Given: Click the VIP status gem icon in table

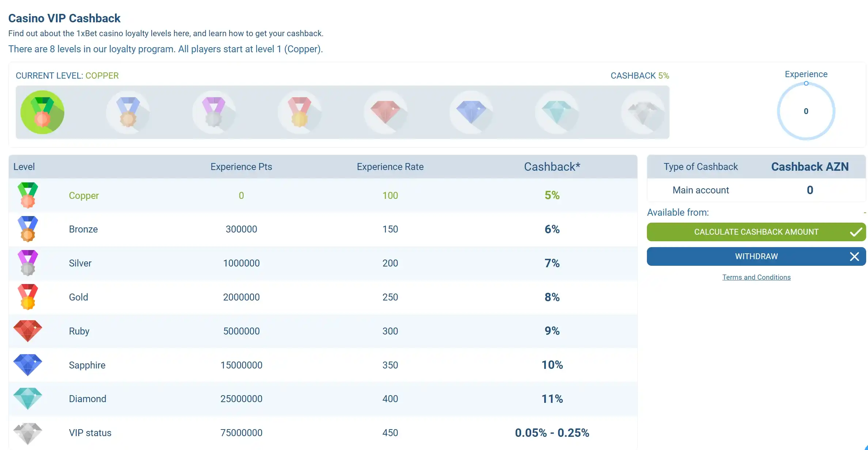Looking at the screenshot, I should click(28, 433).
